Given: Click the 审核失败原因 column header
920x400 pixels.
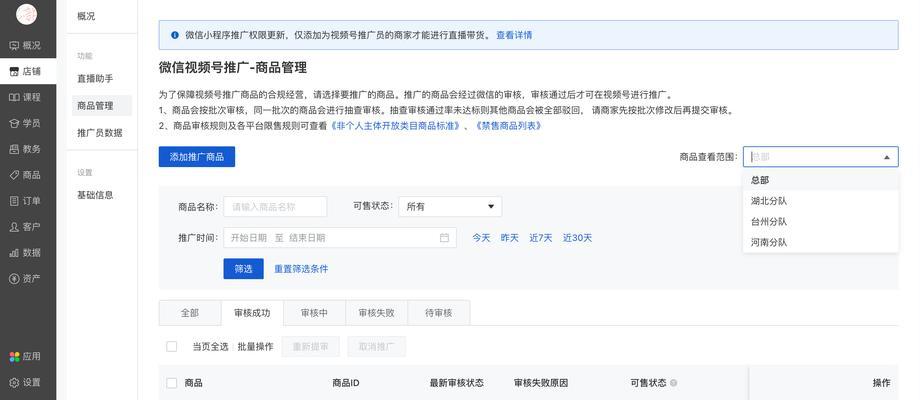Looking at the screenshot, I should (540, 383).
